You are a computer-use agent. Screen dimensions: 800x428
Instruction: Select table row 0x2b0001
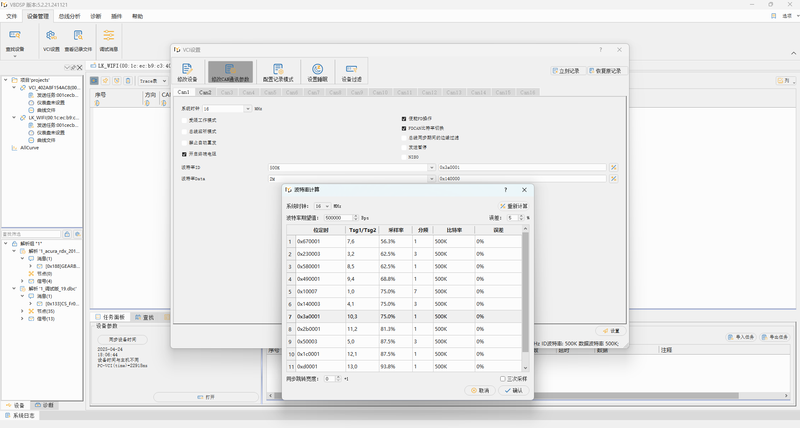coord(404,329)
